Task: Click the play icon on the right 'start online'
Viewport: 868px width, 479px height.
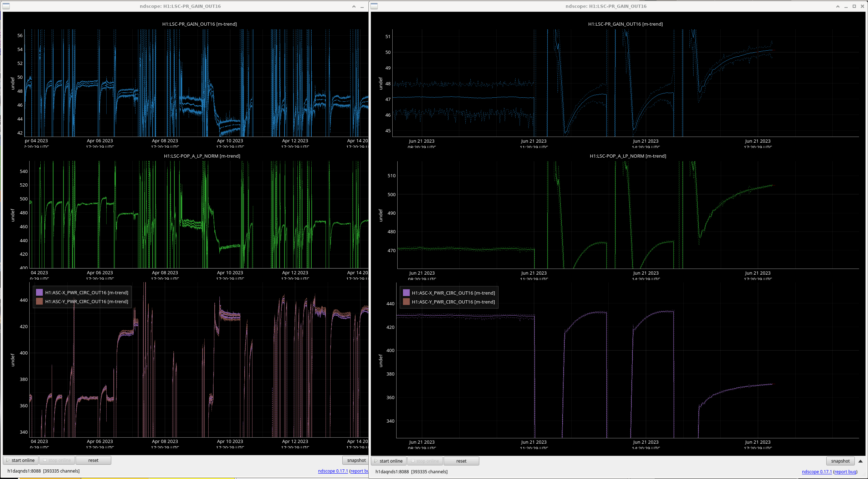Action: 376,461
